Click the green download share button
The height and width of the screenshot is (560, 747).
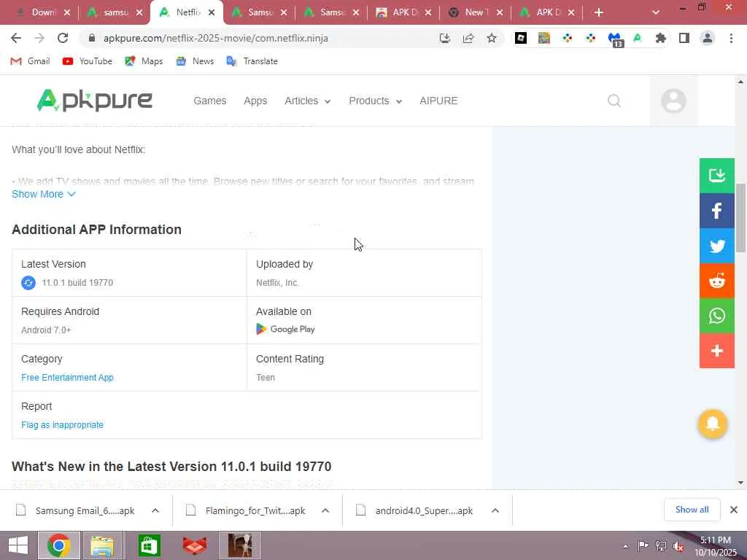(x=716, y=175)
